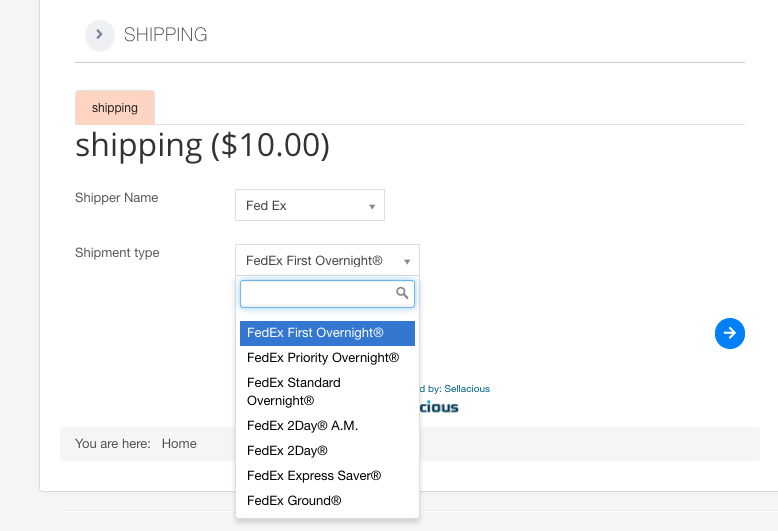Choose FedEx Ground® option

click(327, 500)
